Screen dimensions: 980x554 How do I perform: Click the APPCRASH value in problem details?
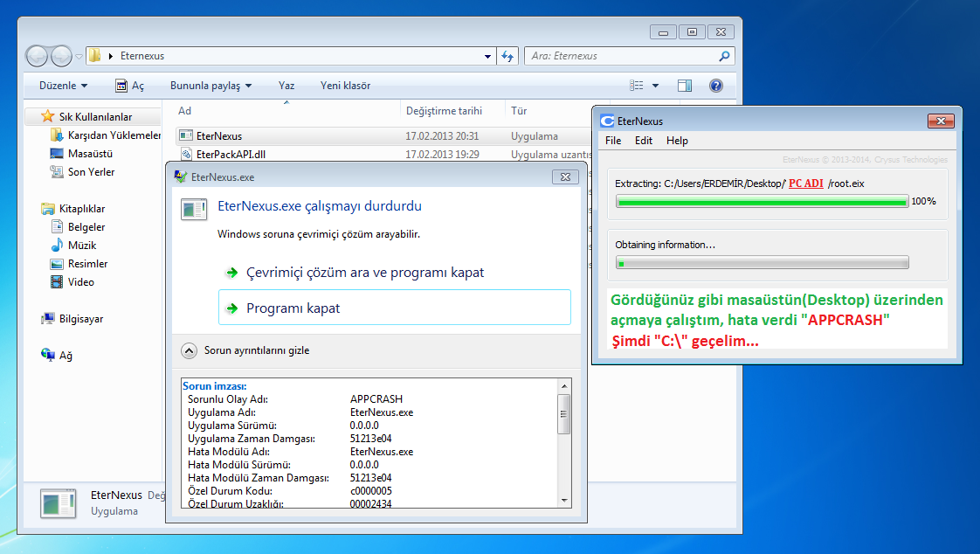pos(376,399)
